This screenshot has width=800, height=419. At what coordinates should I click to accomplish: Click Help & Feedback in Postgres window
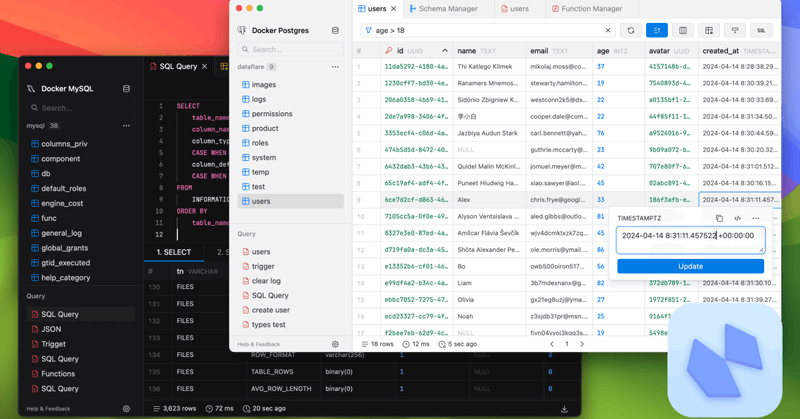pos(259,344)
